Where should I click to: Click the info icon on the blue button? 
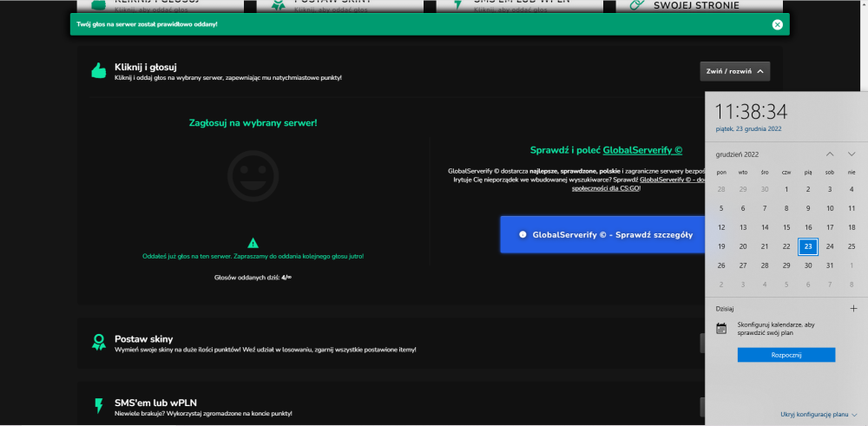coord(523,234)
